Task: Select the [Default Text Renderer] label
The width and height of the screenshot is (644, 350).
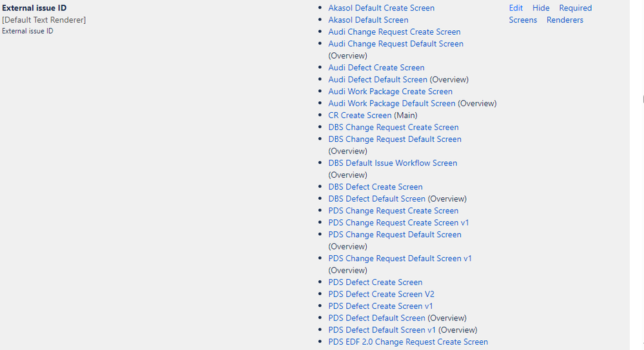Action: tap(44, 20)
